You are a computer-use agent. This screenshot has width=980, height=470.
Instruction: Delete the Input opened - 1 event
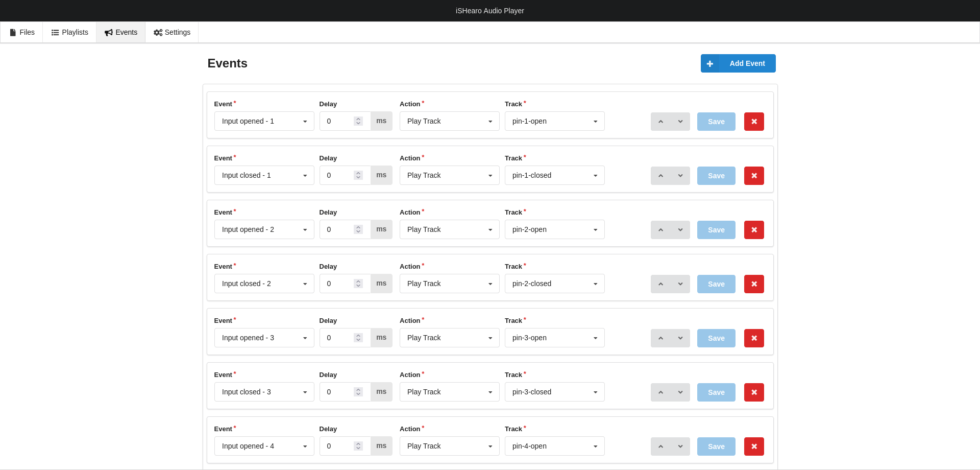754,122
